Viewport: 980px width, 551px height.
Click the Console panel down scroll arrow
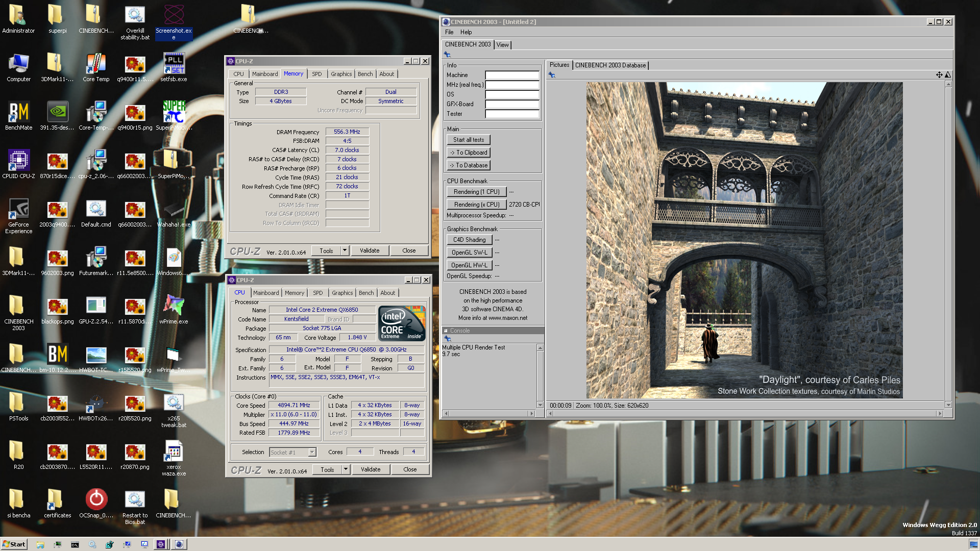[540, 405]
